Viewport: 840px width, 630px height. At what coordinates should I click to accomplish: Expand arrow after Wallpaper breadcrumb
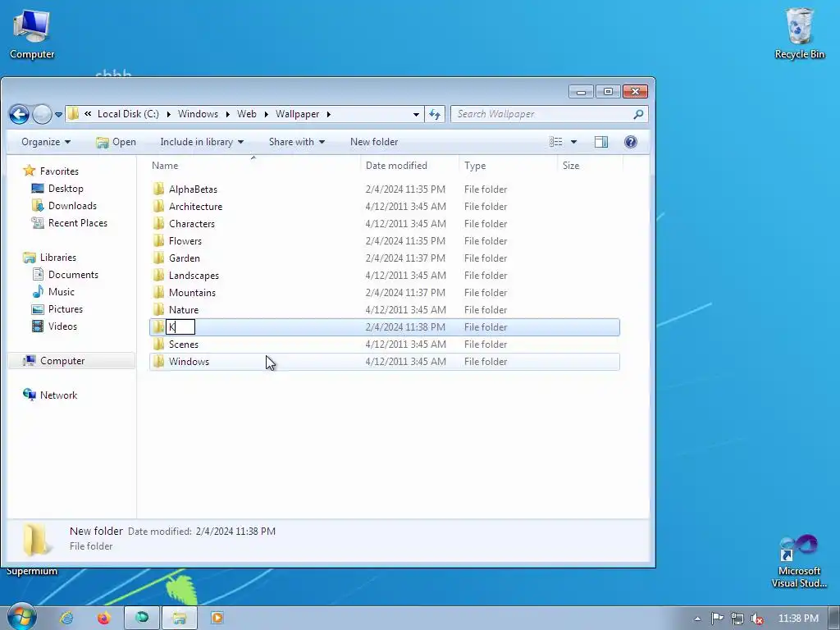pos(328,114)
